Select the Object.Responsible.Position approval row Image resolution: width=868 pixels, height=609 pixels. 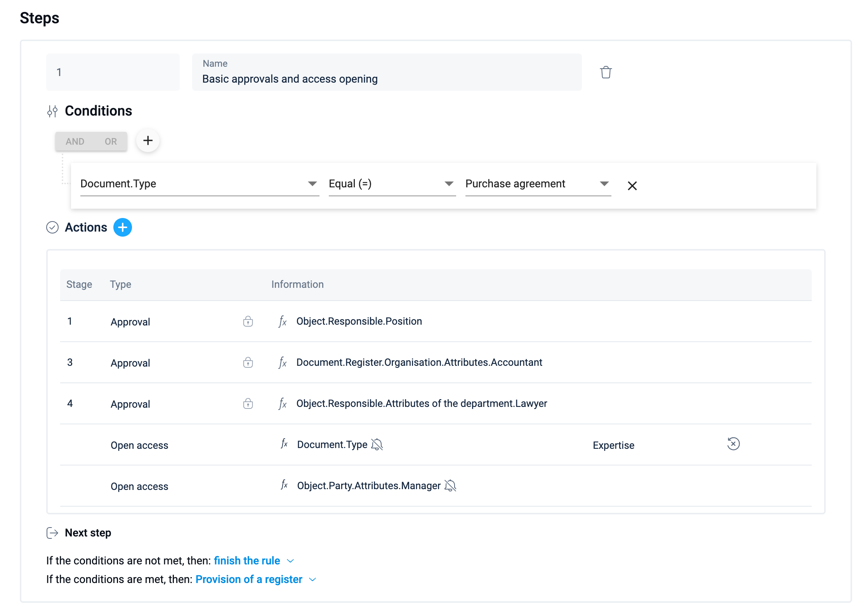pyautogui.click(x=359, y=321)
